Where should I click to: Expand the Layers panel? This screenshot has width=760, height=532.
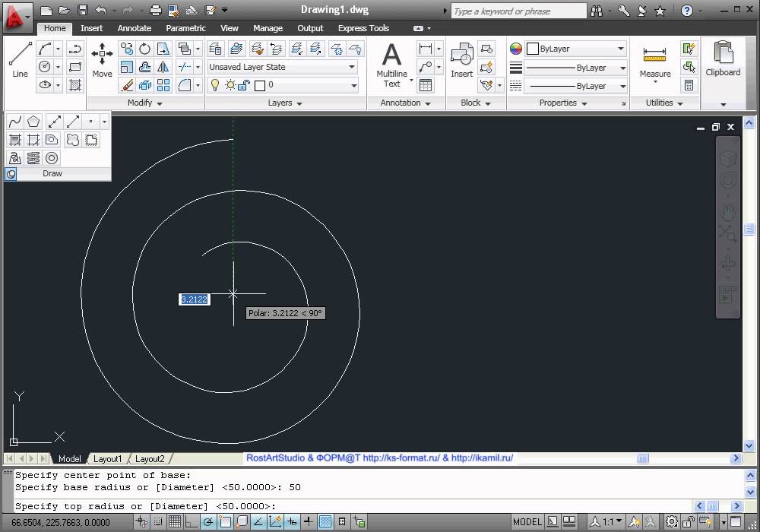[285, 103]
